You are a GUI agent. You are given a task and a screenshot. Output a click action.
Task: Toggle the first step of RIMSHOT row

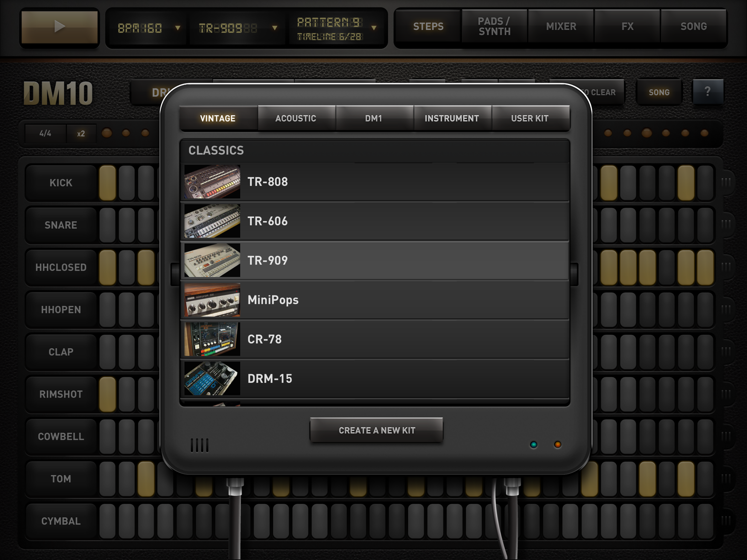click(108, 394)
